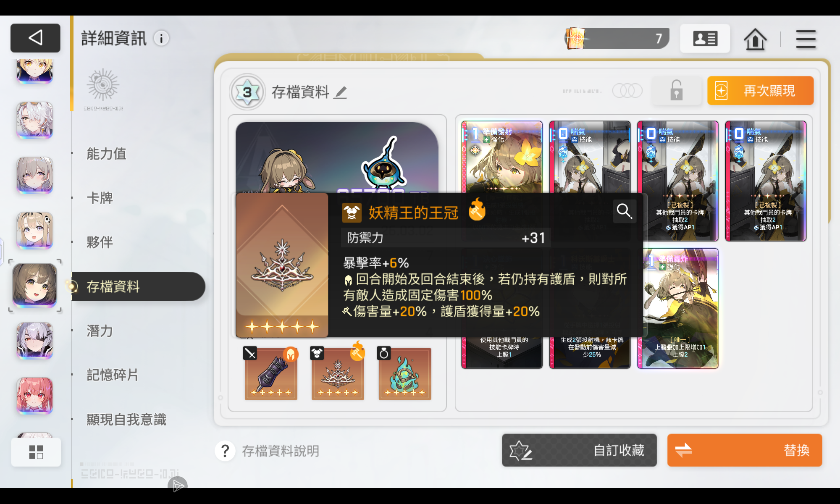Screen dimensions: 840x504
Task: Open the home icon
Action: tap(755, 39)
